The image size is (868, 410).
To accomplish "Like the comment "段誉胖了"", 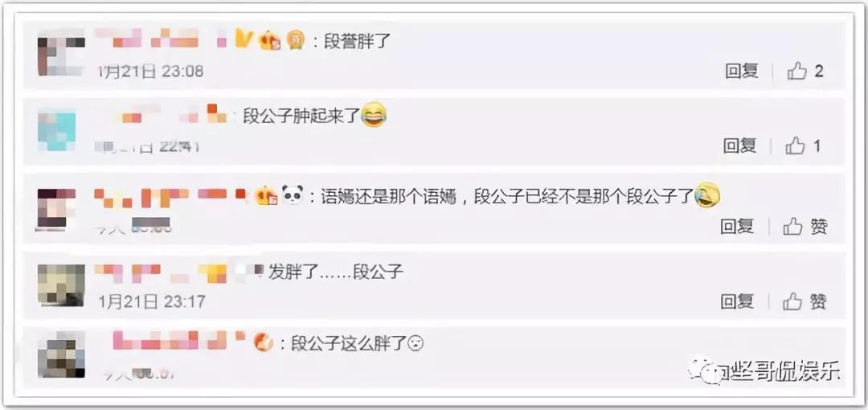I will click(805, 71).
